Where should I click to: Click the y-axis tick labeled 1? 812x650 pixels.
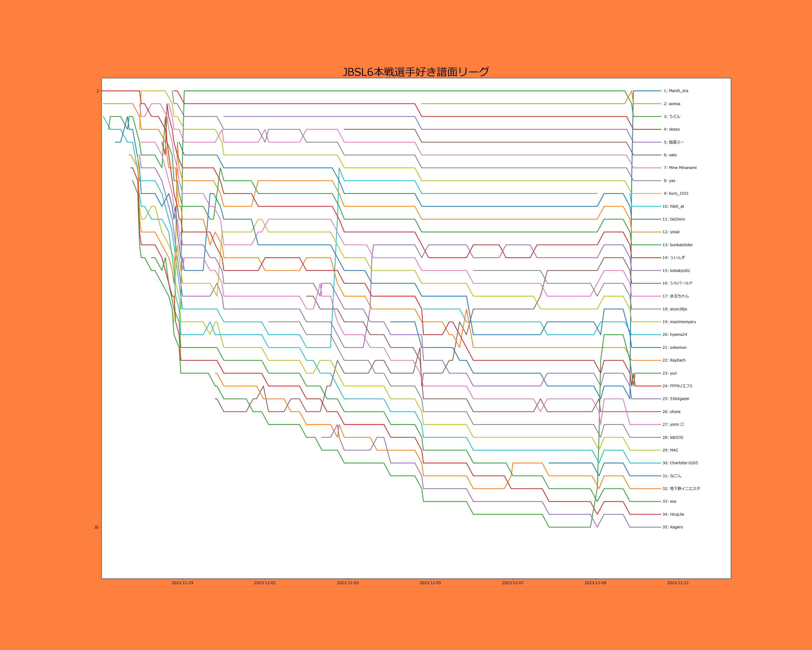(97, 91)
